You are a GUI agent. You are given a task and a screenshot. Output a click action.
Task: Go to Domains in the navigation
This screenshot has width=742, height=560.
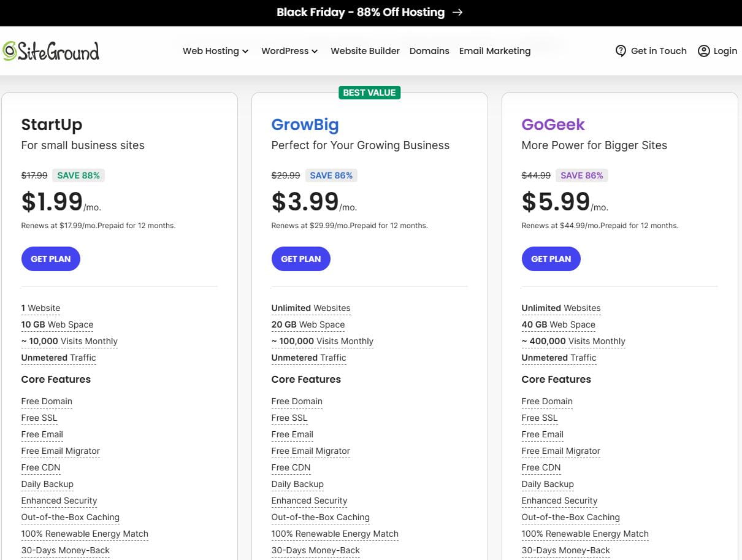tap(429, 51)
